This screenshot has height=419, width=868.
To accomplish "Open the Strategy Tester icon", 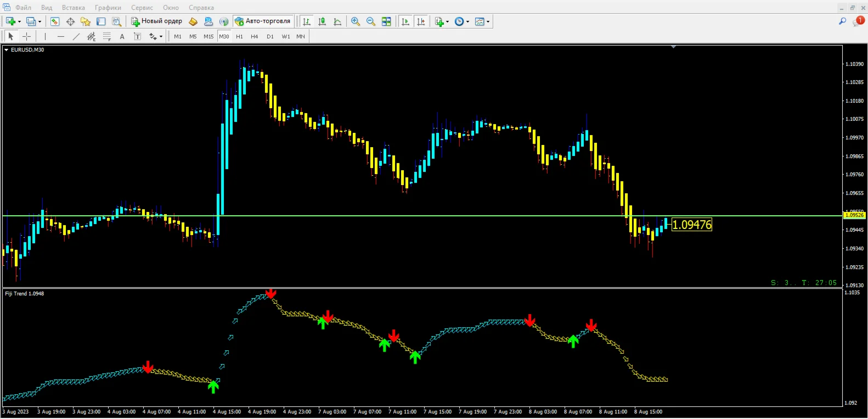I will pos(116,21).
